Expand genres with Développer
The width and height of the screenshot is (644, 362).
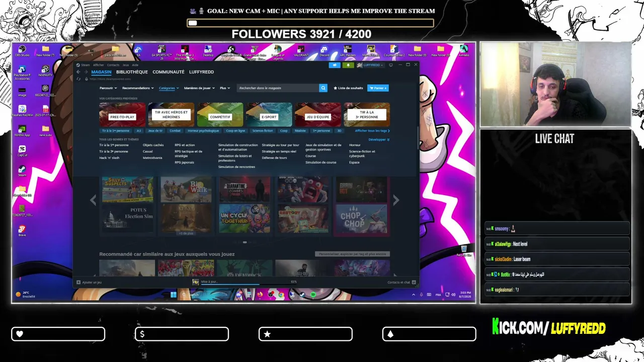click(379, 139)
